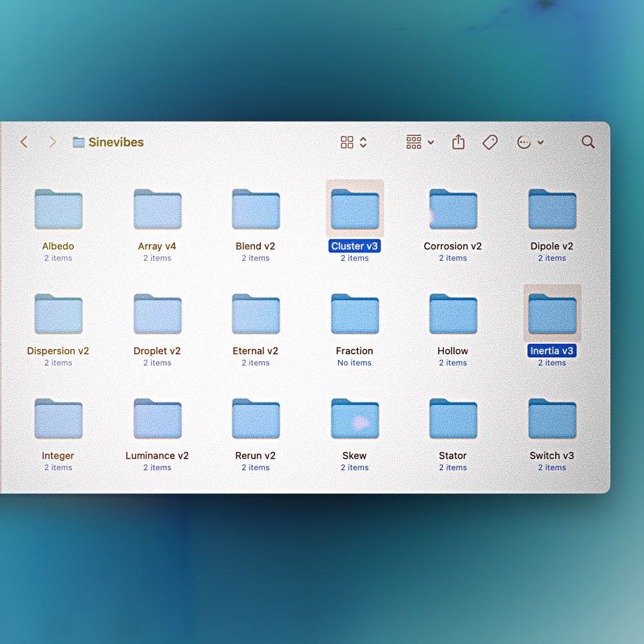
Task: Click the Droplet v2 name label
Action: click(157, 351)
